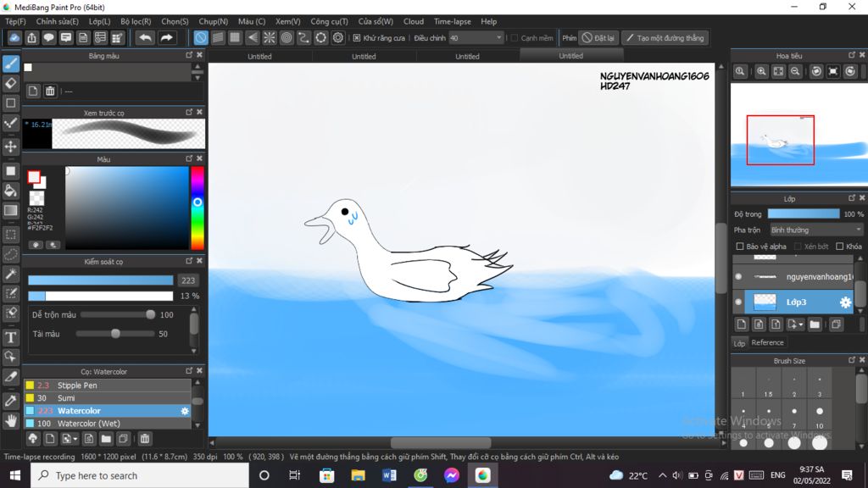Check the Khóa lock checkbox
The image size is (868, 488).
point(840,247)
